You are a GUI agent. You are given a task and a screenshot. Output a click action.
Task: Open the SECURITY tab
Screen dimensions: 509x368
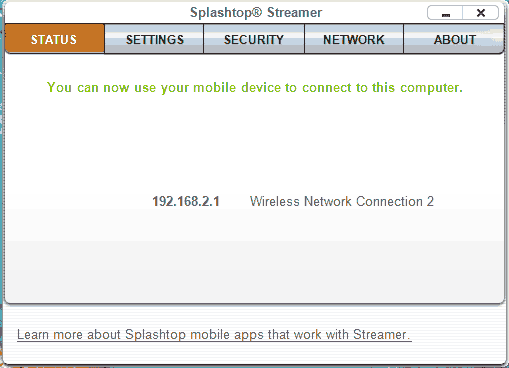tap(254, 39)
